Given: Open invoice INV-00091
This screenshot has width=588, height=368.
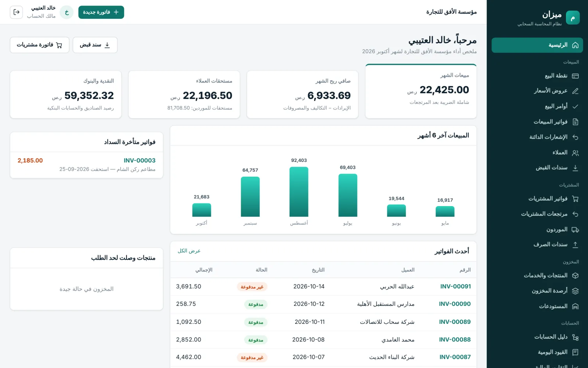Looking at the screenshot, I should [455, 287].
